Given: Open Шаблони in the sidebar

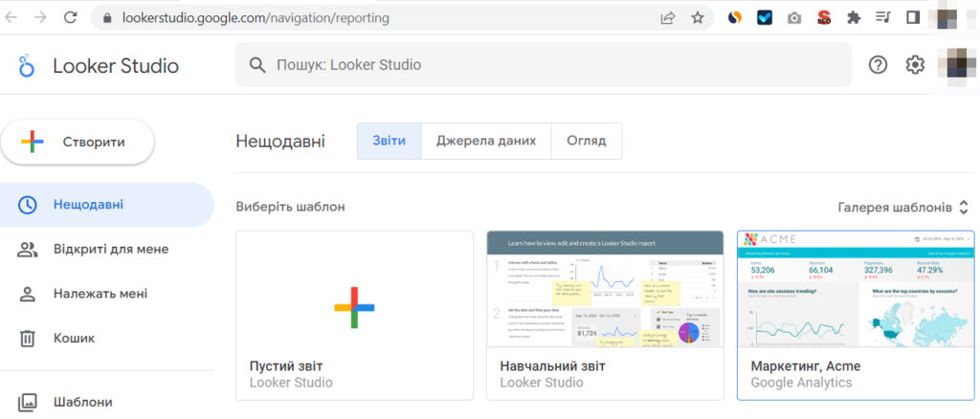Looking at the screenshot, I should pos(107,402).
